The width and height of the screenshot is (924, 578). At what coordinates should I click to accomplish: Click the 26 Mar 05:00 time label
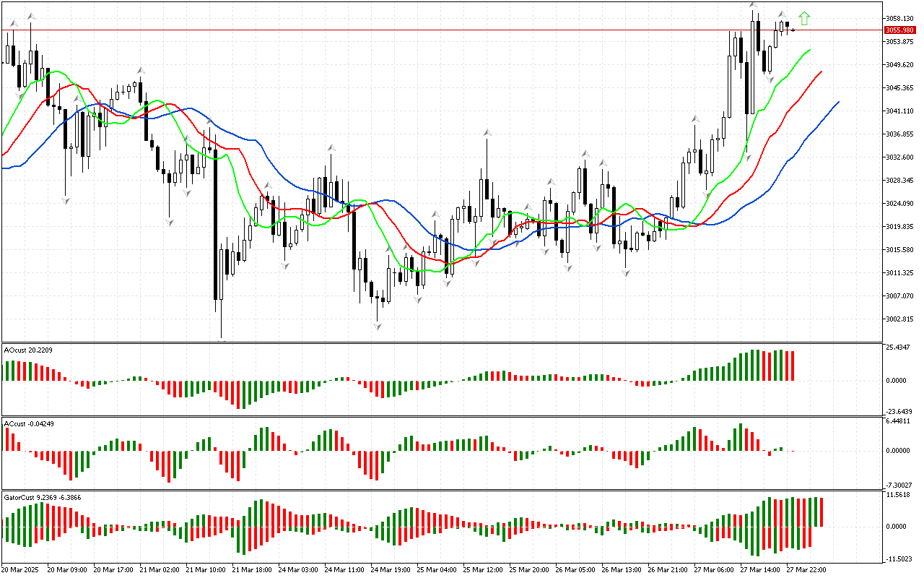[x=575, y=570]
